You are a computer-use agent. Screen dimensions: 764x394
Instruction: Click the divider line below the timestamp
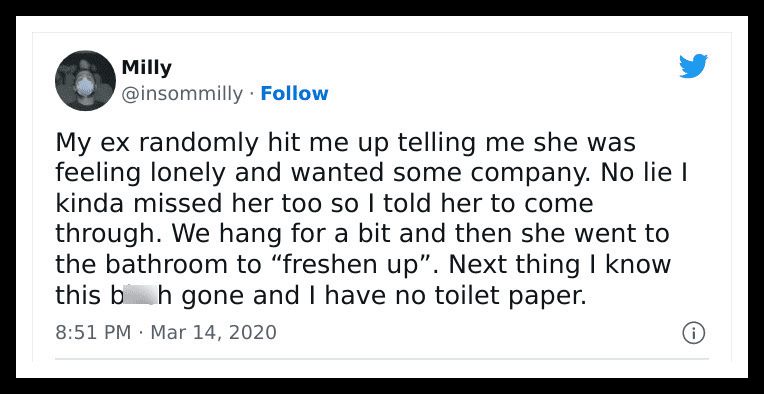382,359
